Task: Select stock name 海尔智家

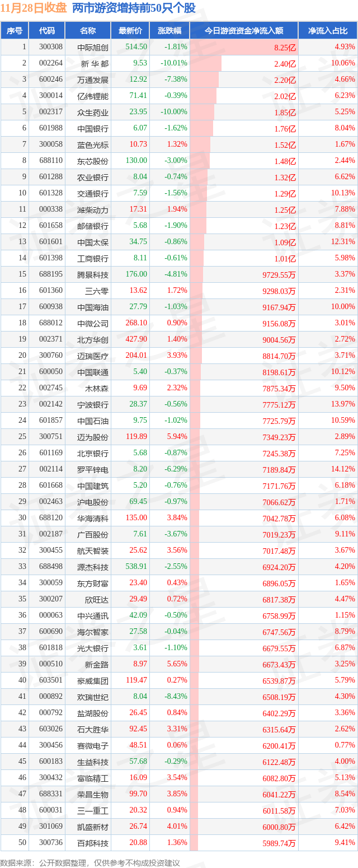Action: pyautogui.click(x=93, y=632)
